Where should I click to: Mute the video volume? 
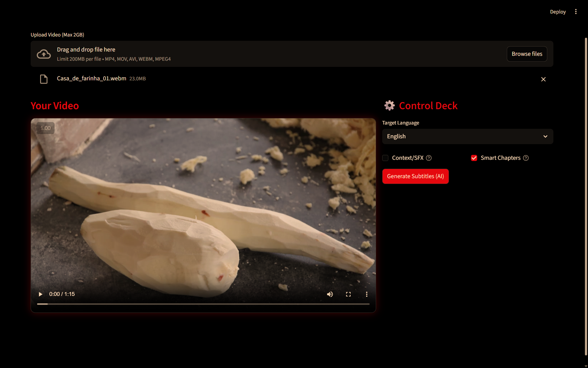(x=330, y=294)
